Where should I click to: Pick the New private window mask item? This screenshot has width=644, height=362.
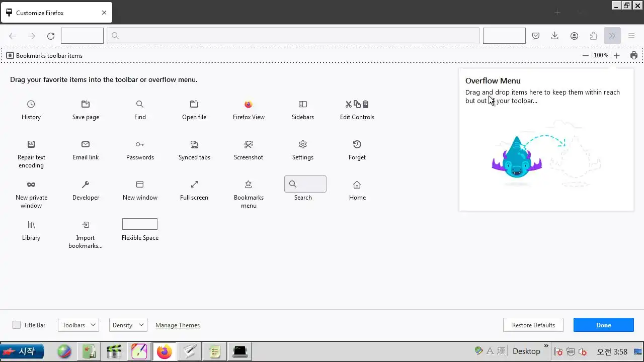click(31, 194)
